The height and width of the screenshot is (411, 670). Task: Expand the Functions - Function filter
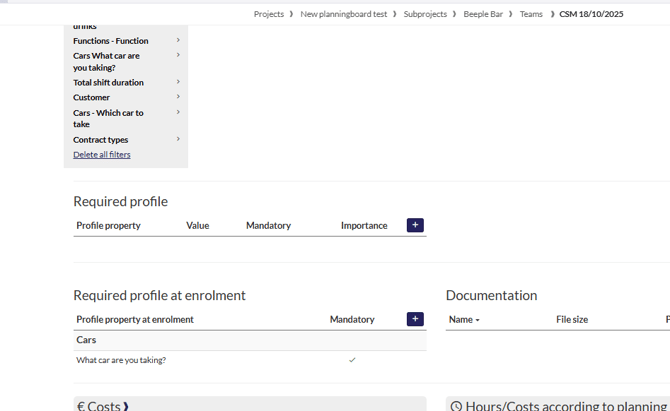[178, 41]
